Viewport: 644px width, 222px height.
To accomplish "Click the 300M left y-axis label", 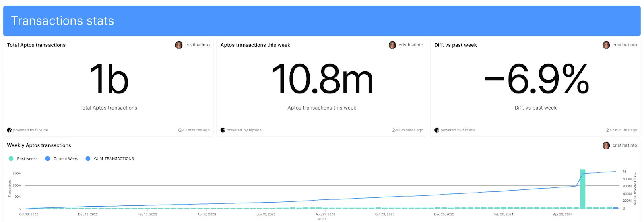I will [17, 174].
